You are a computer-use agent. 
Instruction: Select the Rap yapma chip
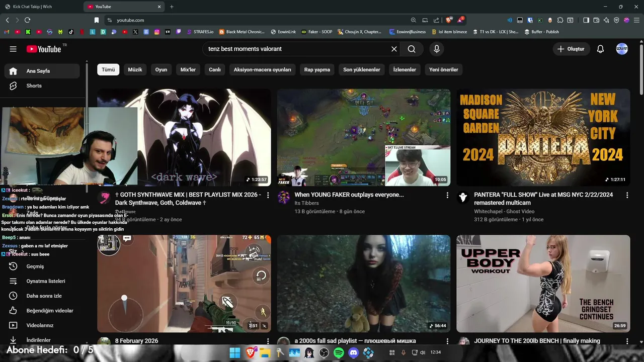pos(317,69)
